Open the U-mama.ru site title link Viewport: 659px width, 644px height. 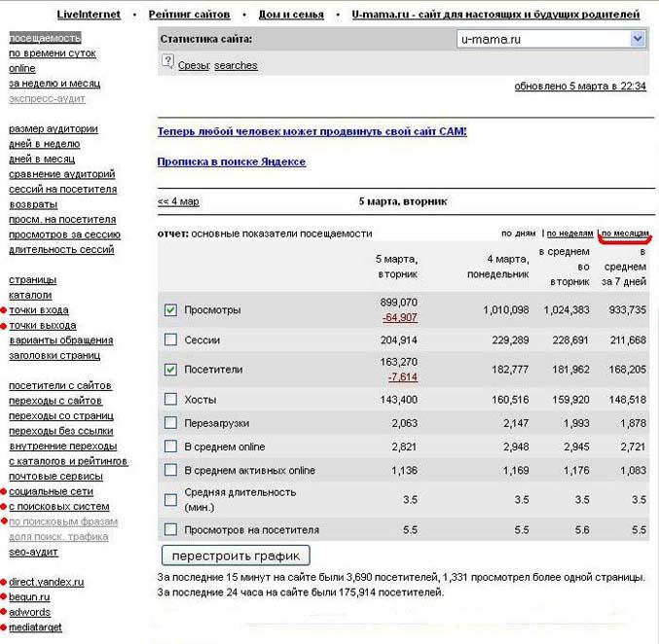495,15
